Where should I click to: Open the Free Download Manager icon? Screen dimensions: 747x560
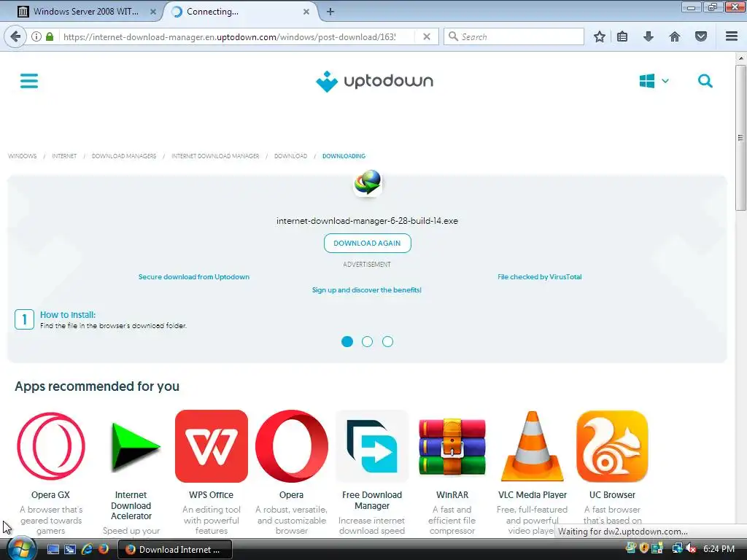tap(372, 446)
